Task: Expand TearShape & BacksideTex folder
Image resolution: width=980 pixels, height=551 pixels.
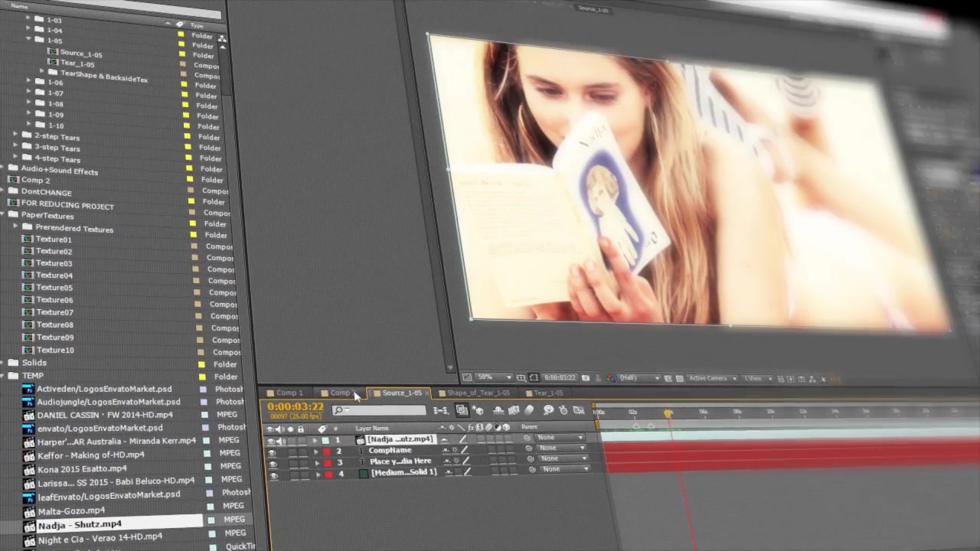Action: pyautogui.click(x=42, y=72)
